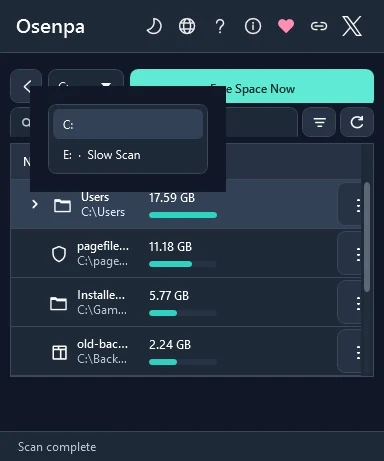
Task: Click the C:\Back... path text
Action: tap(102, 359)
